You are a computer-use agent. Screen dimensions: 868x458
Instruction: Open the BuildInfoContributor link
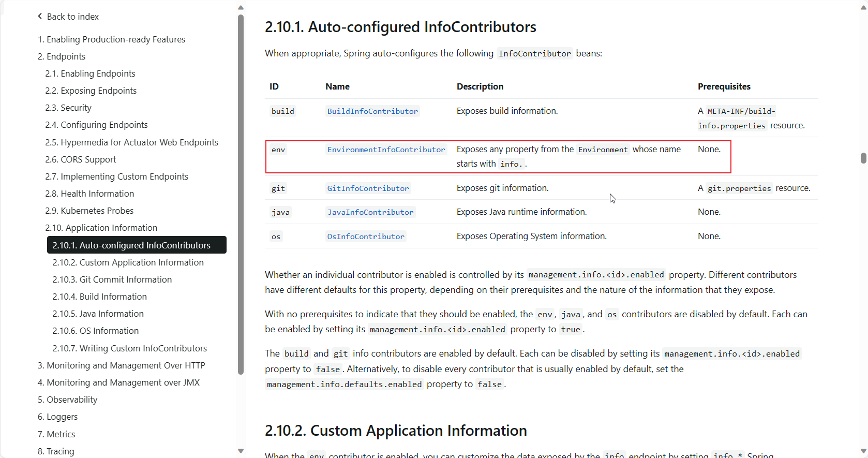pos(372,111)
